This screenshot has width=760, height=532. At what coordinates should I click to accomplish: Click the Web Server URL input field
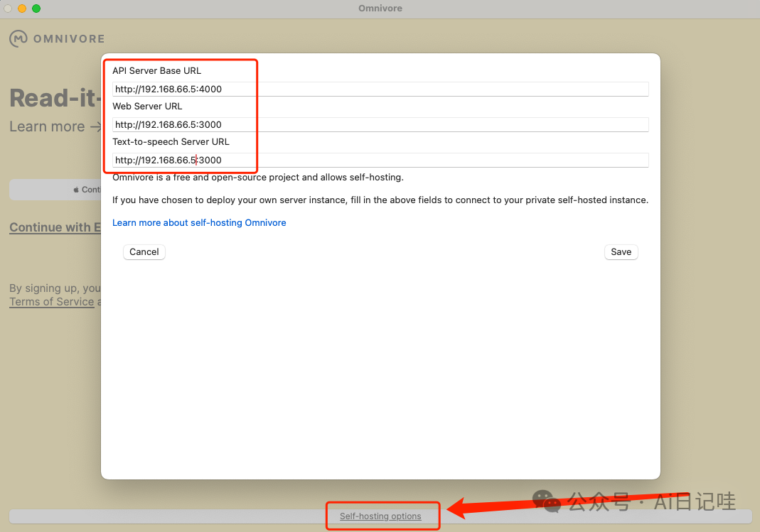click(380, 124)
